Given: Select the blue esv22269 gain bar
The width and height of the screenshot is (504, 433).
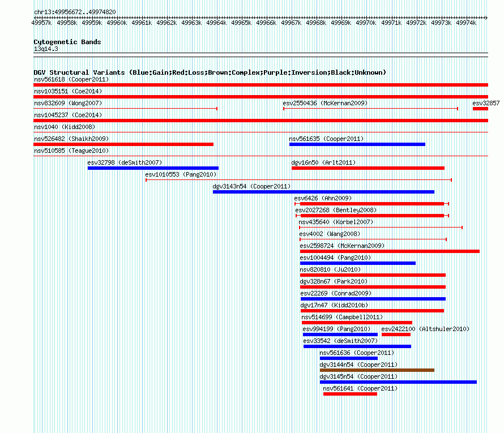Looking at the screenshot, I should tap(373, 299).
